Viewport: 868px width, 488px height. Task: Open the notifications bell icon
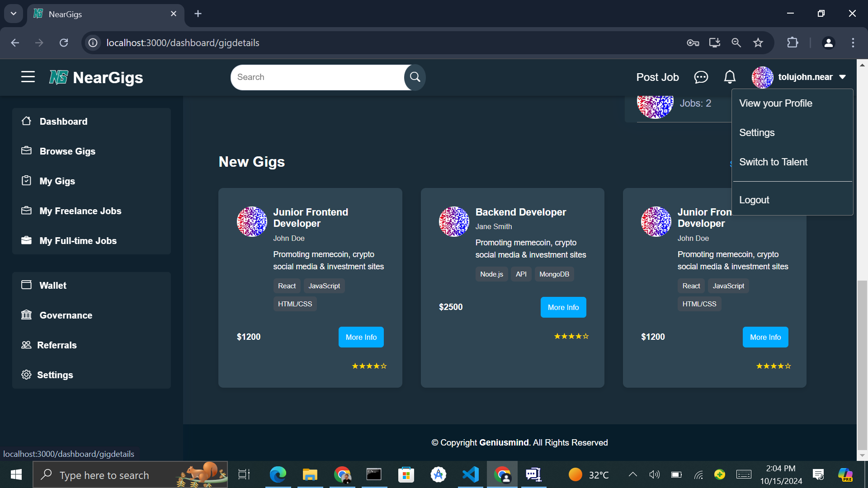point(730,77)
